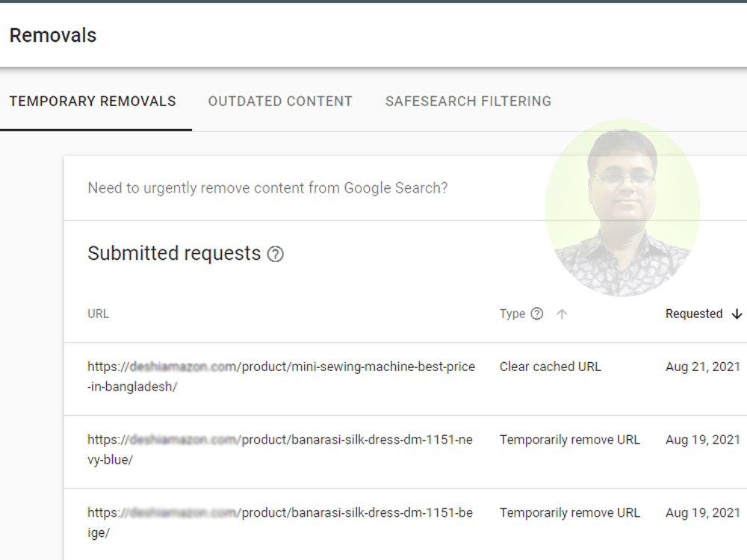The image size is (747, 560).
Task: Click the help icon beside Type column
Action: [x=537, y=314]
